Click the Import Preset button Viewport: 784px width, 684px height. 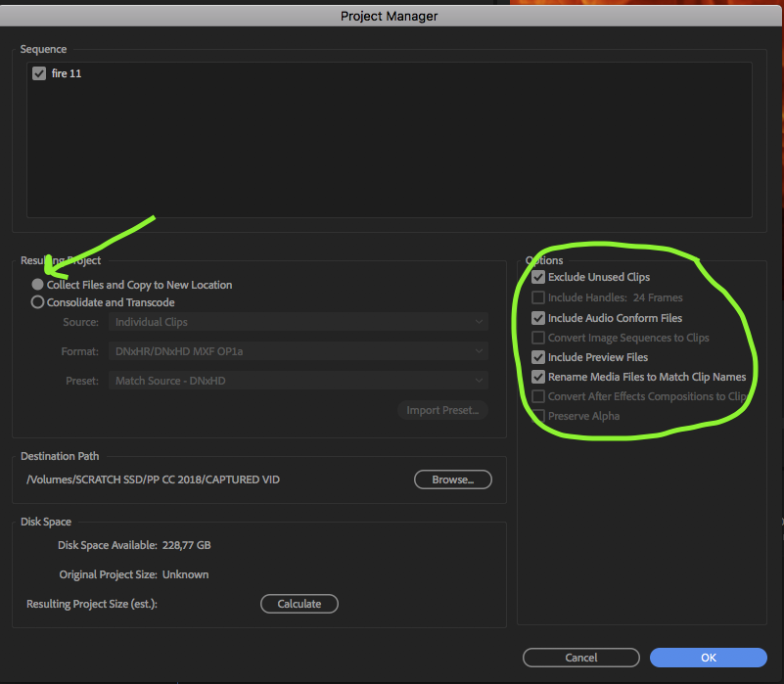point(442,410)
